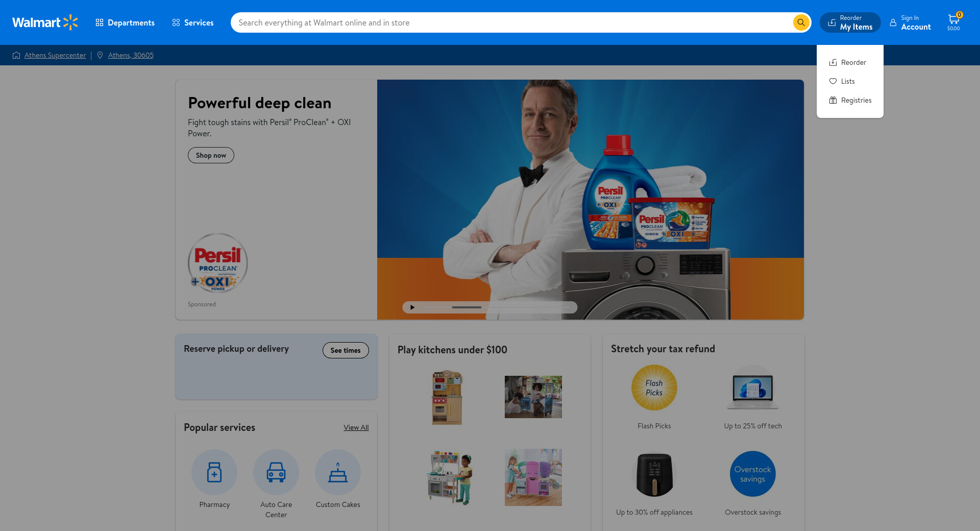Open the Services menu
Screen dimensions: 980x531
point(193,22)
